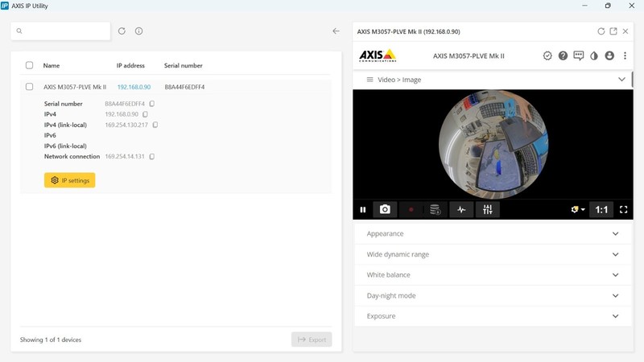Expand the White balance section
644x362 pixels.
pos(493,275)
